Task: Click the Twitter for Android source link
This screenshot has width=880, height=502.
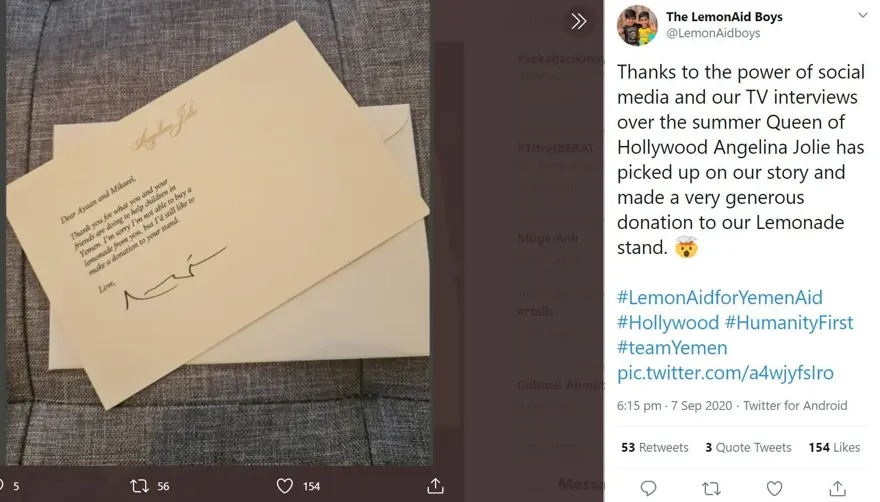Action: point(795,406)
